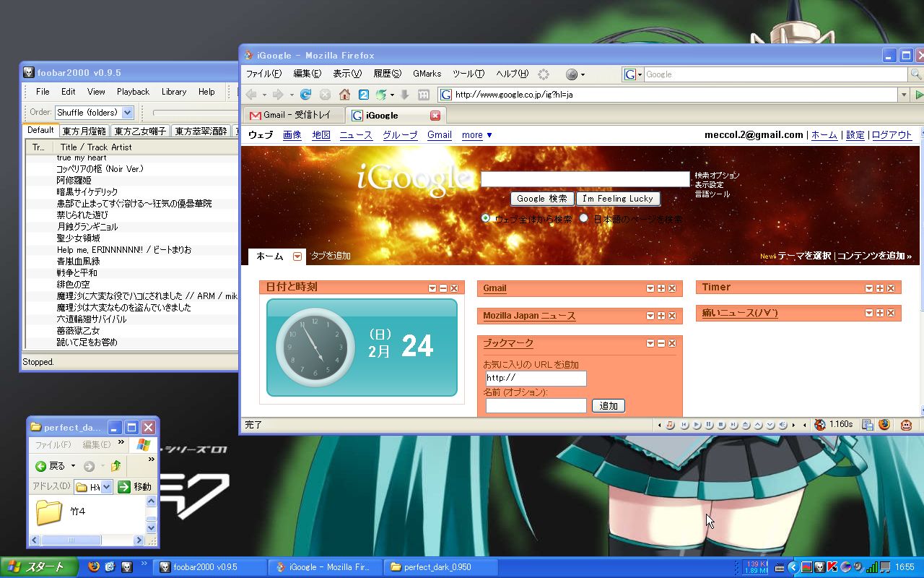
Task: Click the Fasterfox page load timer icon
Action: tap(820, 425)
